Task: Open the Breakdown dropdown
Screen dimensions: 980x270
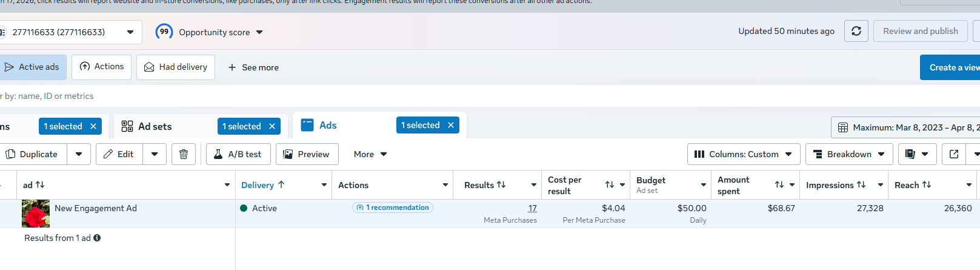Action: [x=849, y=154]
